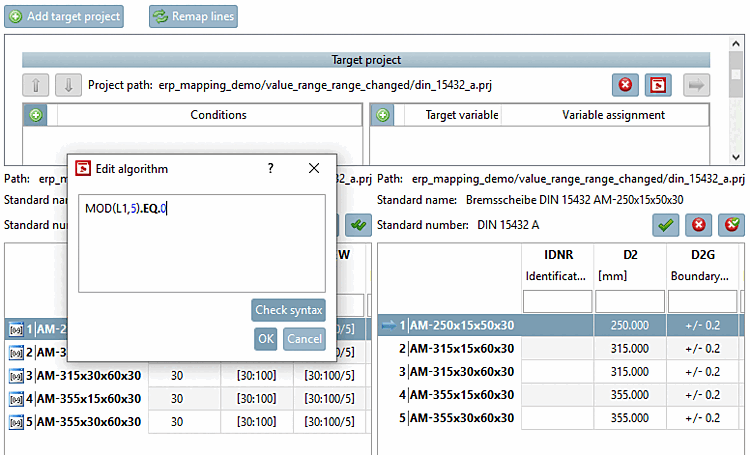Click green checkmark beside Standard number DIN 15432 A

[666, 226]
